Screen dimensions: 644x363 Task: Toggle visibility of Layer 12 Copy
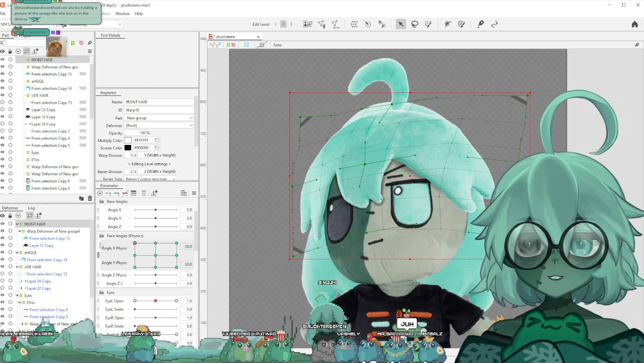2,117
